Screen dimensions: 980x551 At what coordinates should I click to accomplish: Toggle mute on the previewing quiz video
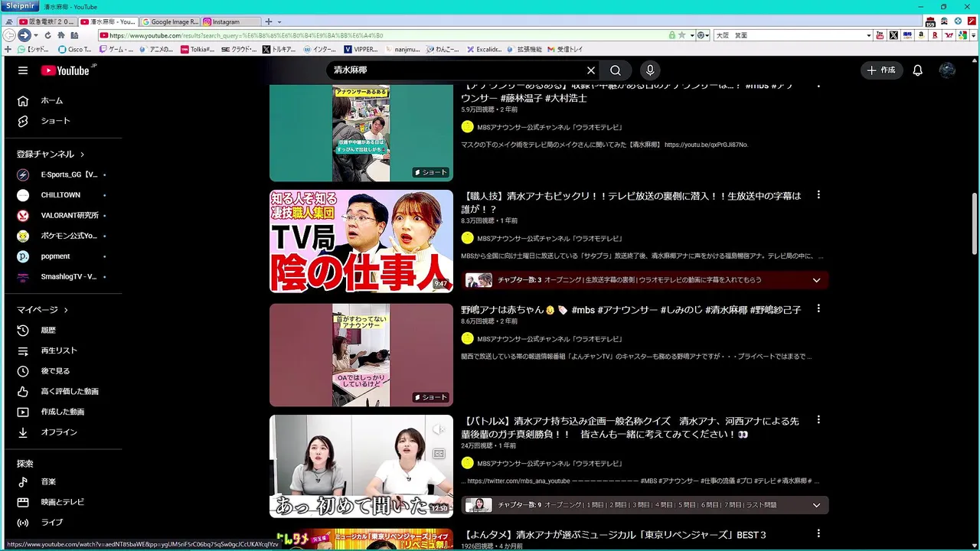[x=439, y=430]
